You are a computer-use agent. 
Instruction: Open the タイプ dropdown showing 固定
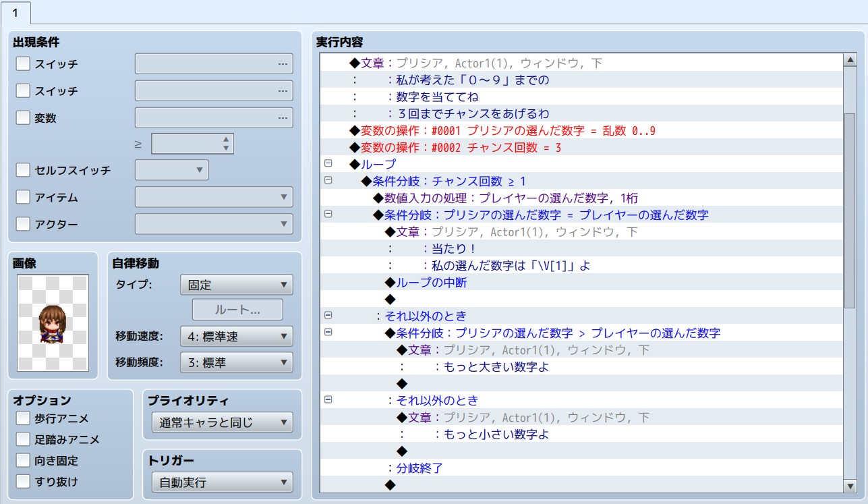coord(236,285)
